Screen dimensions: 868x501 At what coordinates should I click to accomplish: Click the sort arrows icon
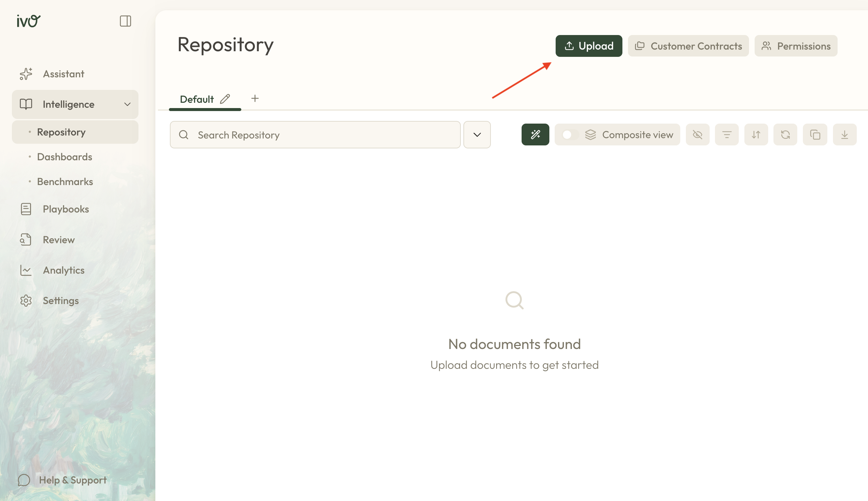point(756,135)
